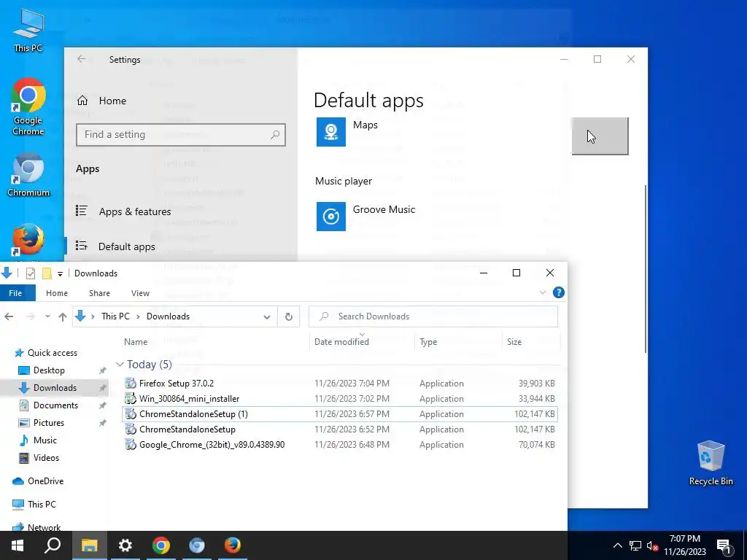Choose Maps default app tile
Viewport: 747px width, 560px height.
[348, 132]
